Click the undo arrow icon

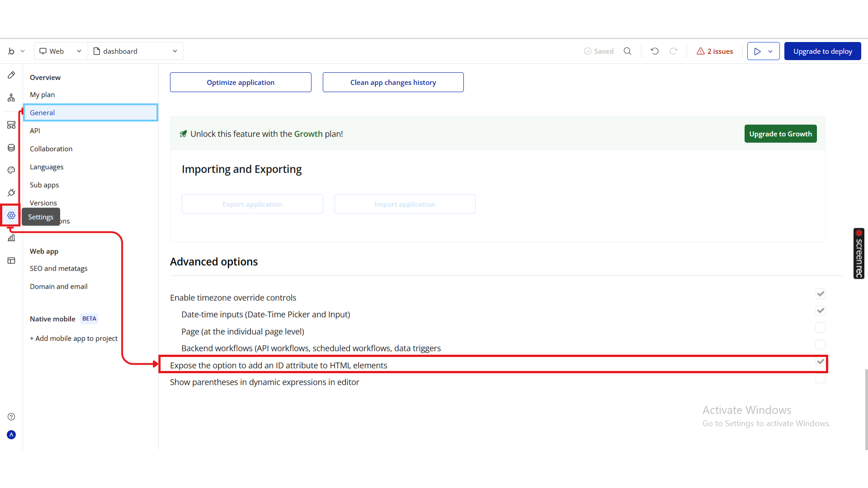tap(655, 51)
